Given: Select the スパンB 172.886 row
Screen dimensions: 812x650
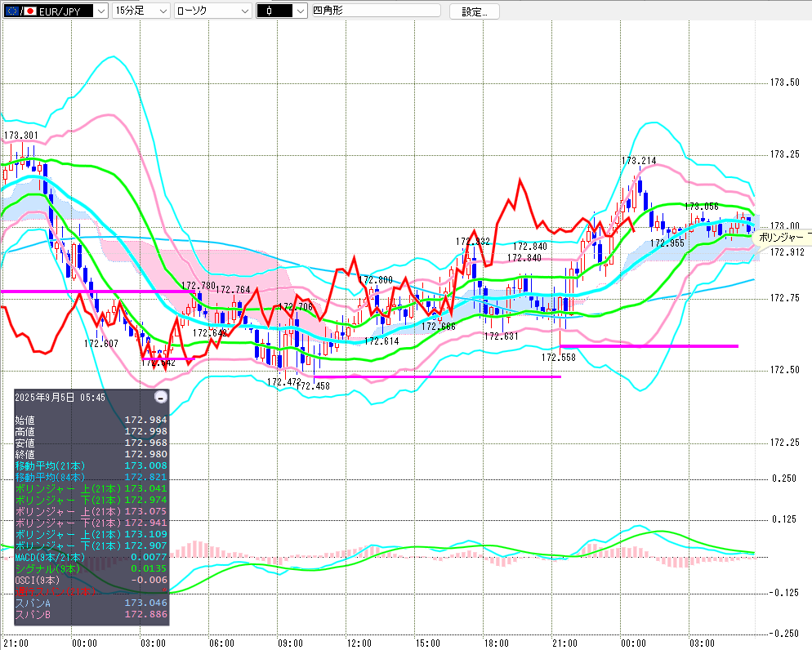Looking at the screenshot, I should 91,614.
